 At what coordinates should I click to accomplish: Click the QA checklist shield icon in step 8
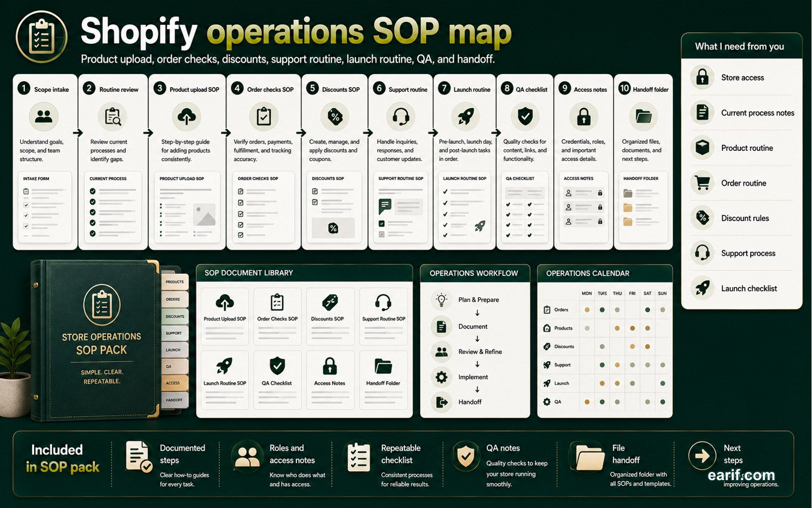[x=525, y=116]
